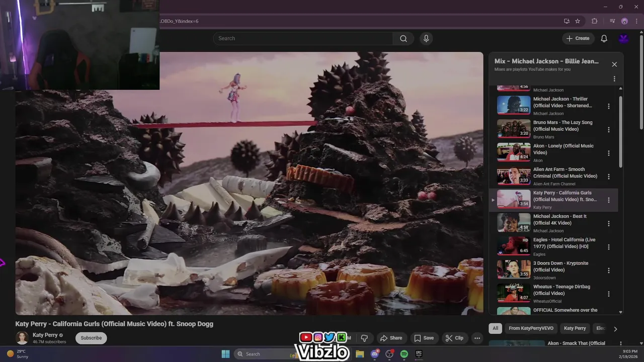Click the YouTube search magnifier button

403,39
